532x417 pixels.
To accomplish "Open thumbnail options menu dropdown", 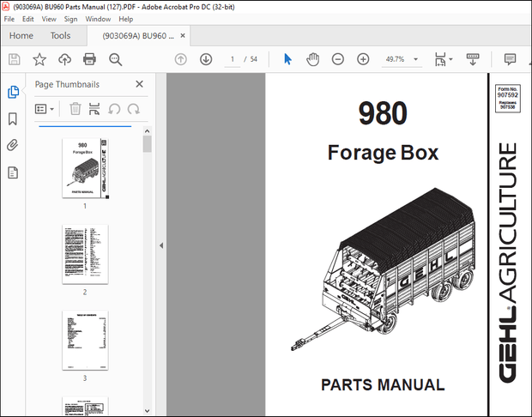I will (45, 109).
